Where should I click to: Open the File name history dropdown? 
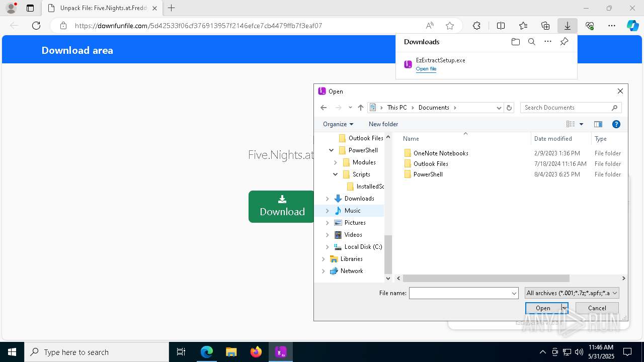click(x=514, y=293)
